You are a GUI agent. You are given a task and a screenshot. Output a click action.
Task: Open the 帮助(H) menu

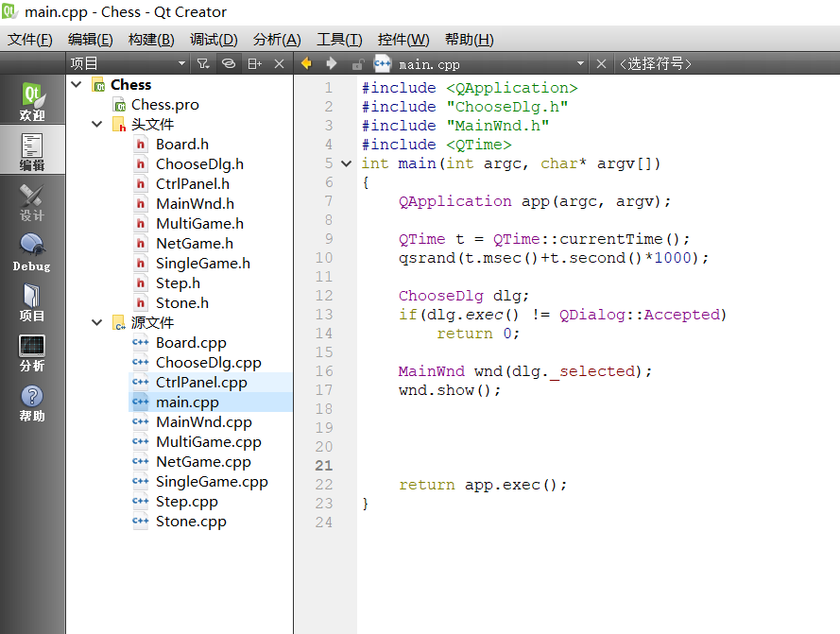pos(470,40)
